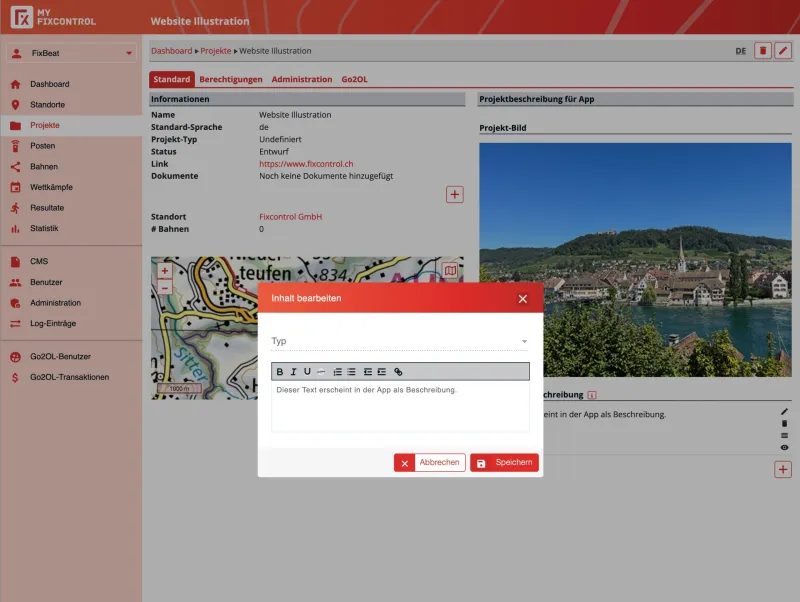Open Projekte in the sidebar
The height and width of the screenshot is (602, 800).
point(71,126)
